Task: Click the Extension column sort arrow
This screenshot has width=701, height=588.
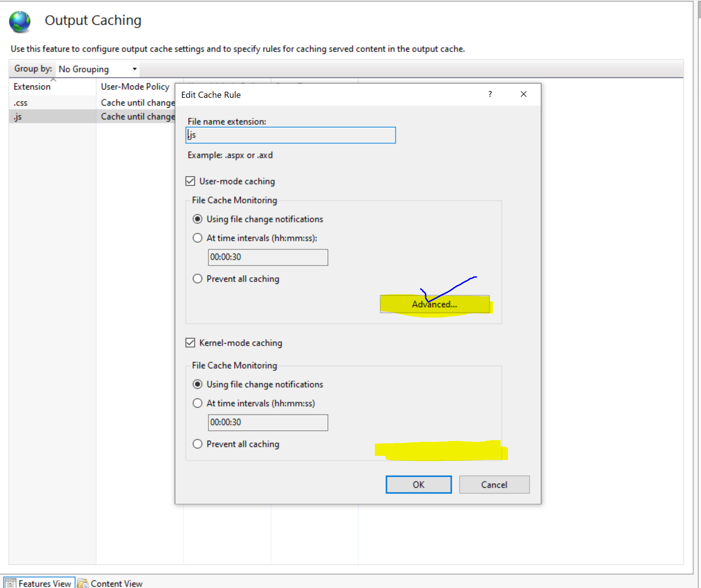Action: pos(53,80)
